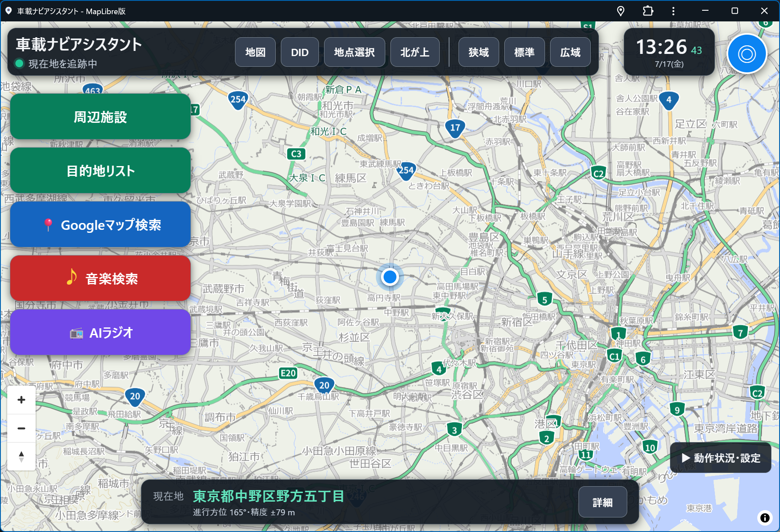Select 狭域 narrow zoom level
The width and height of the screenshot is (780, 532).
click(479, 52)
